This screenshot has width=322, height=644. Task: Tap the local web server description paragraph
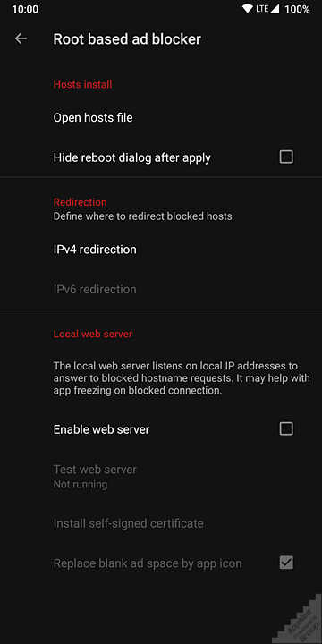pos(182,378)
